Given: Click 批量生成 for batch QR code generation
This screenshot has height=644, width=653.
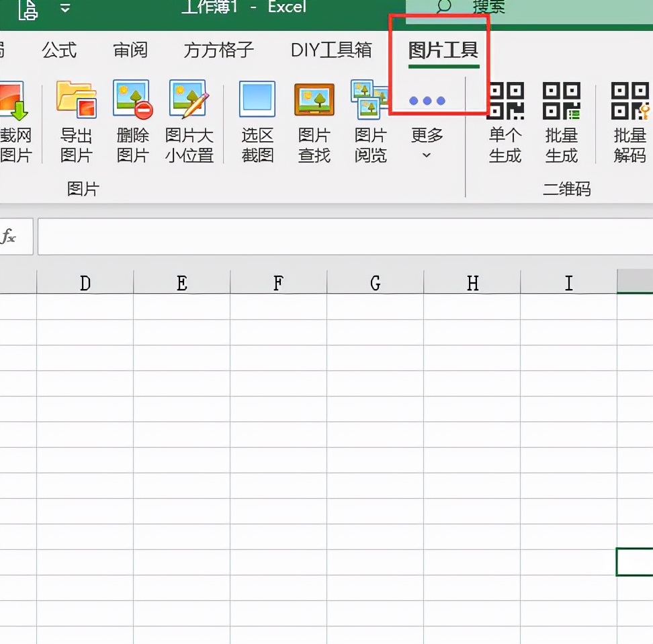Looking at the screenshot, I should (562, 121).
